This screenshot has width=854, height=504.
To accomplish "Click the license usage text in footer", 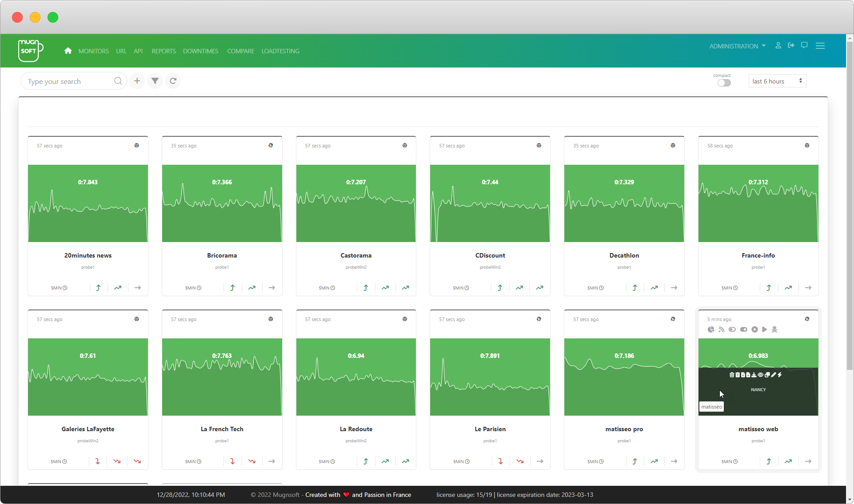I will point(464,495).
